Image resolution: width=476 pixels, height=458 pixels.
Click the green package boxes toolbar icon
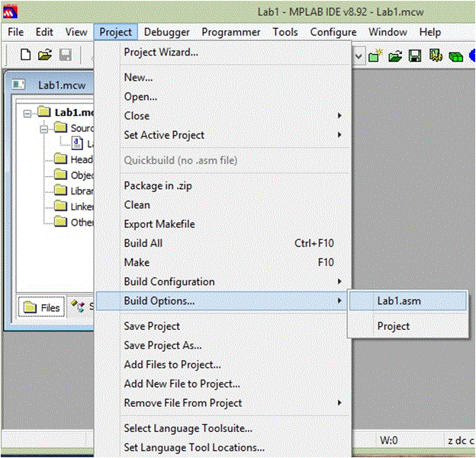coord(455,56)
